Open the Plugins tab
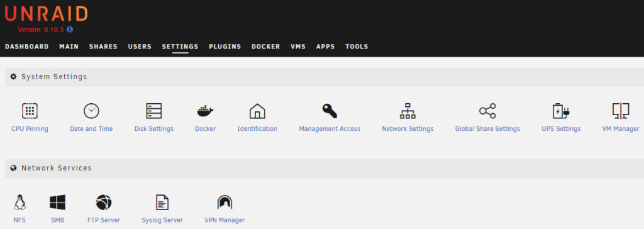 point(225,47)
